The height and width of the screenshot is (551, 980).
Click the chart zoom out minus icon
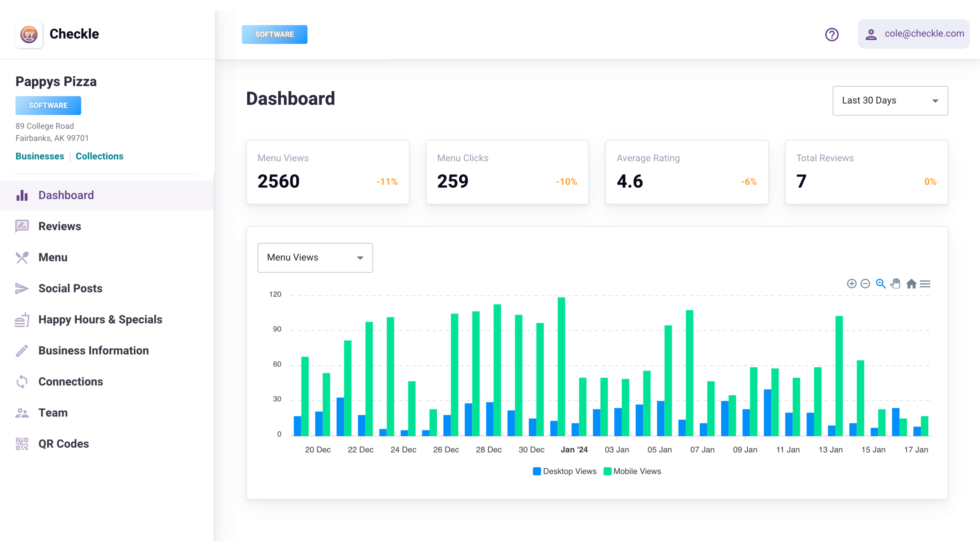tap(865, 284)
